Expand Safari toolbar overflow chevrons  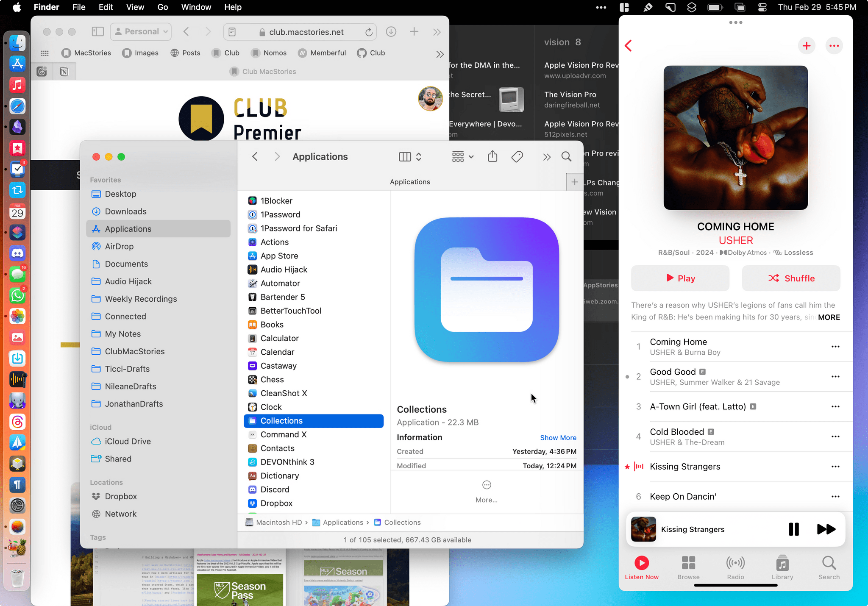click(437, 32)
